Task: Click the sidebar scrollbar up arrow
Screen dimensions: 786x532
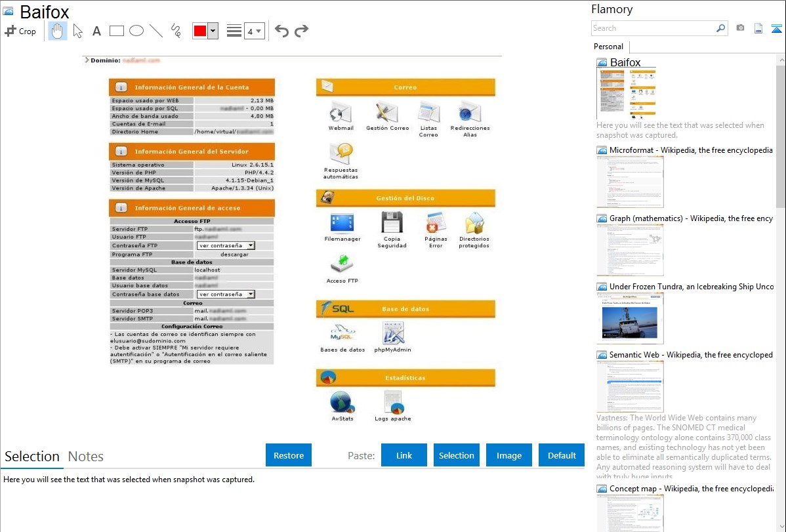Action: [781, 60]
